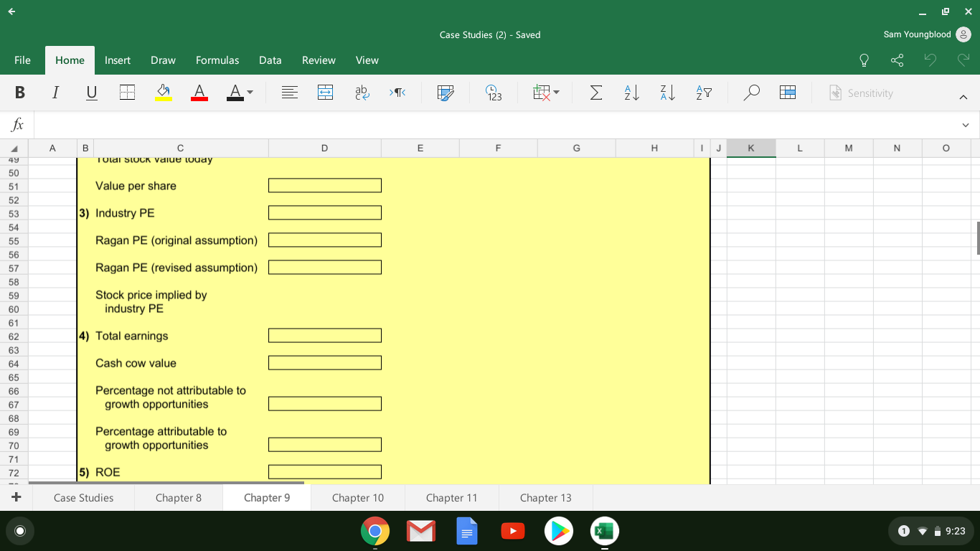Add a new sheet with plus button
Image resolution: width=980 pixels, height=551 pixels.
pyautogui.click(x=16, y=497)
